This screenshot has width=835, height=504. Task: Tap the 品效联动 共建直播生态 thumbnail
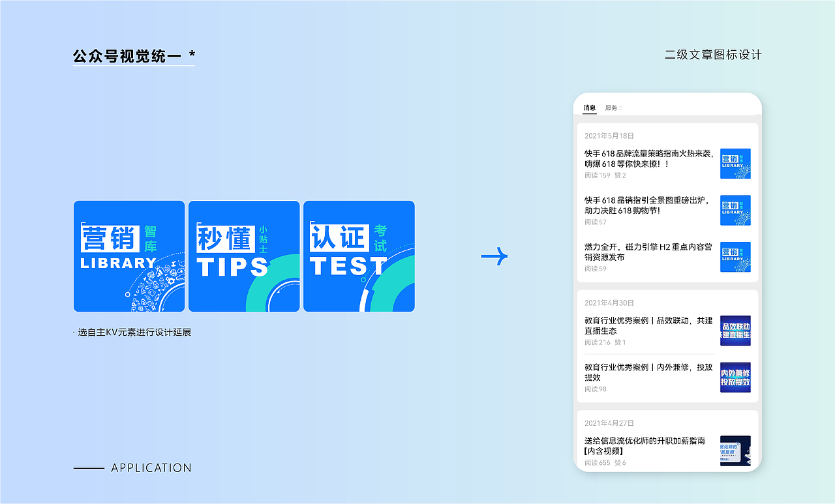(x=735, y=331)
